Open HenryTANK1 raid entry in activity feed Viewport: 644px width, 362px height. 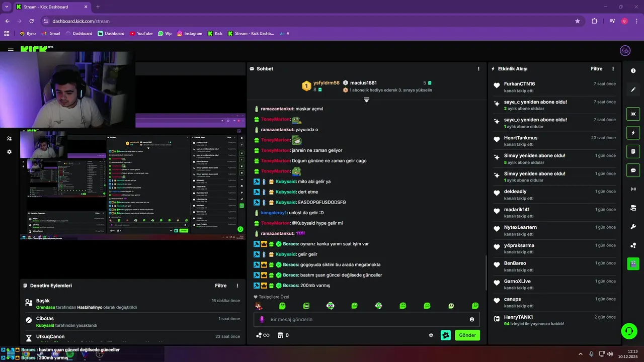pyautogui.click(x=554, y=320)
